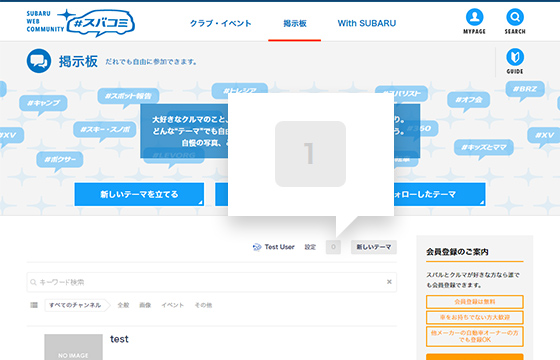Open the With SUBARU menu

pyautogui.click(x=367, y=23)
